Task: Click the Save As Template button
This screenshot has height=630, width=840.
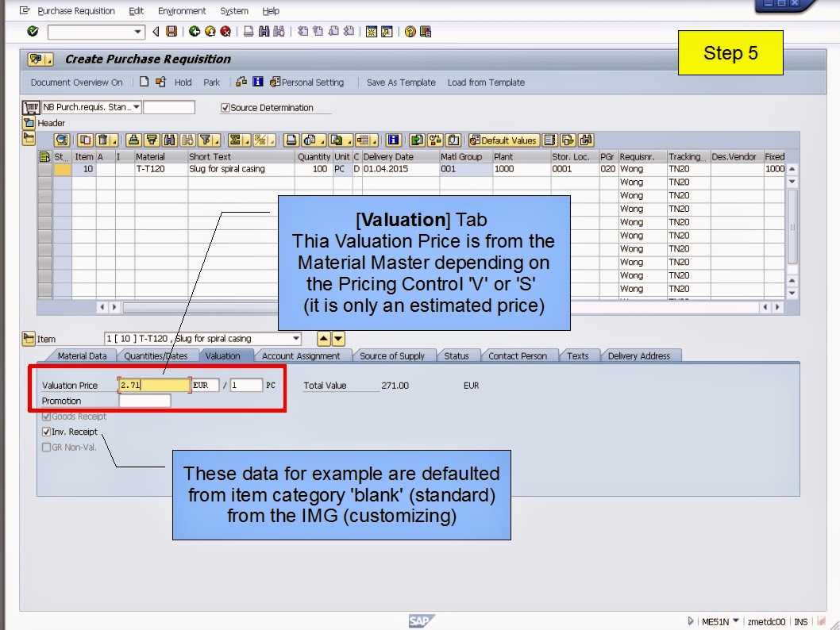Action: [401, 82]
